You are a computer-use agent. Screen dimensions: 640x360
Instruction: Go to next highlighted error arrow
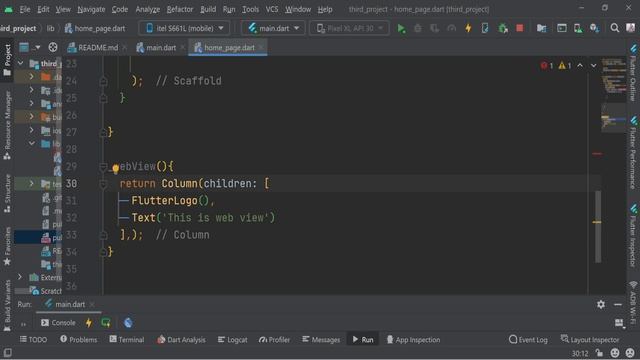click(x=593, y=66)
